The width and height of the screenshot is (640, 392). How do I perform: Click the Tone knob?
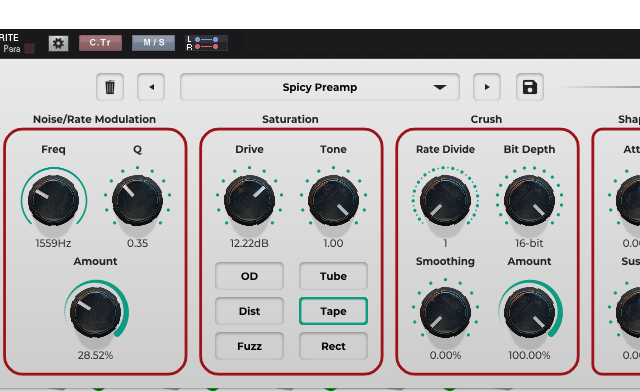pos(333,200)
